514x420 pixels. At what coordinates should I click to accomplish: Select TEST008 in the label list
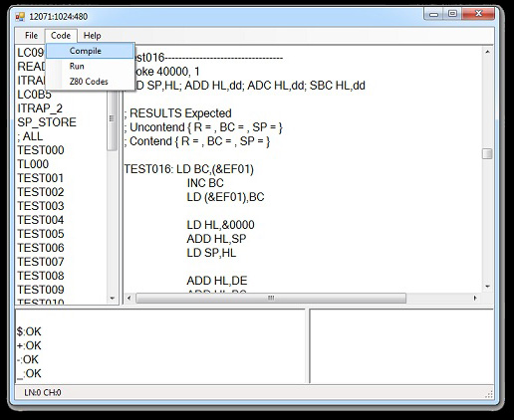click(41, 276)
